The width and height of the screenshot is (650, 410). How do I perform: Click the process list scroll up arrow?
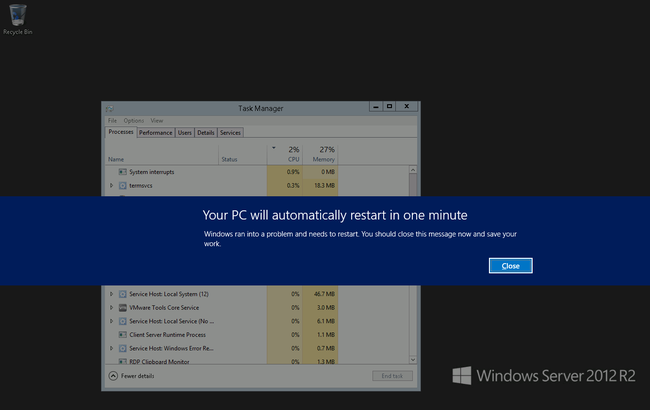tap(413, 170)
